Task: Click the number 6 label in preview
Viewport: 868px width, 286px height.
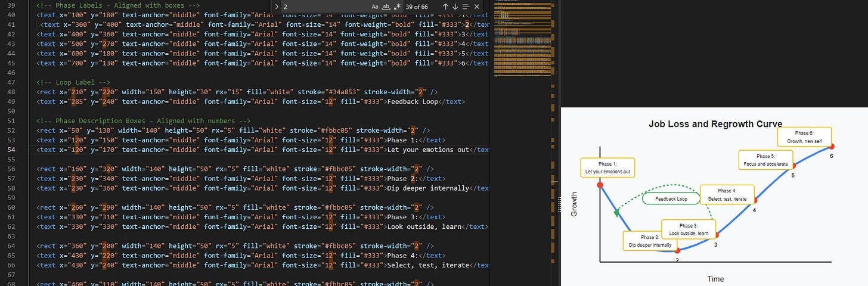Action: pyautogui.click(x=832, y=156)
